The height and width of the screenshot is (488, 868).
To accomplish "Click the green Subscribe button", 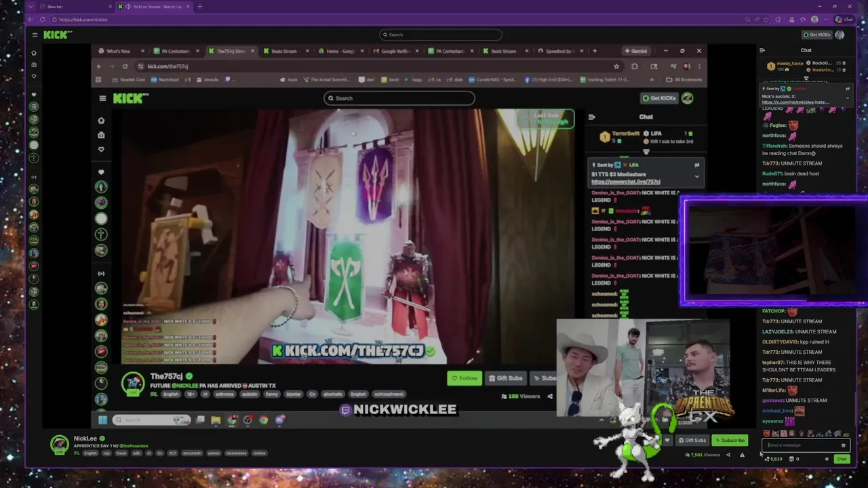I will [x=730, y=441].
